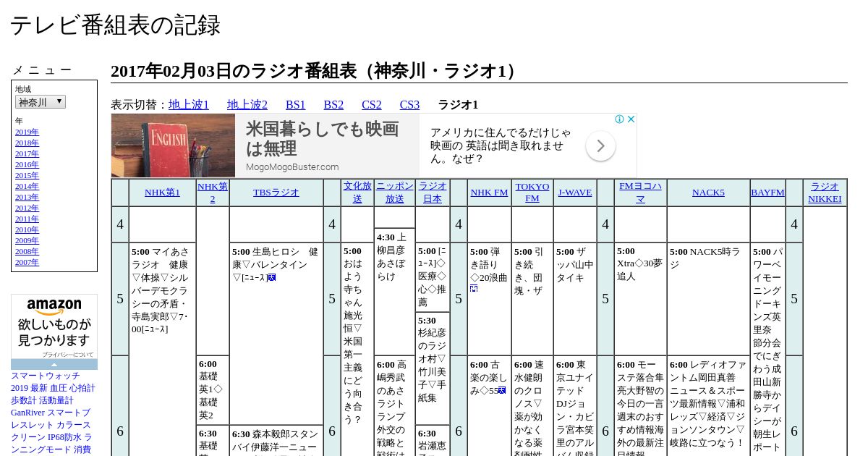The width and height of the screenshot is (868, 456).
Task: Open the FMヨコハマ station link
Action: coord(640,193)
